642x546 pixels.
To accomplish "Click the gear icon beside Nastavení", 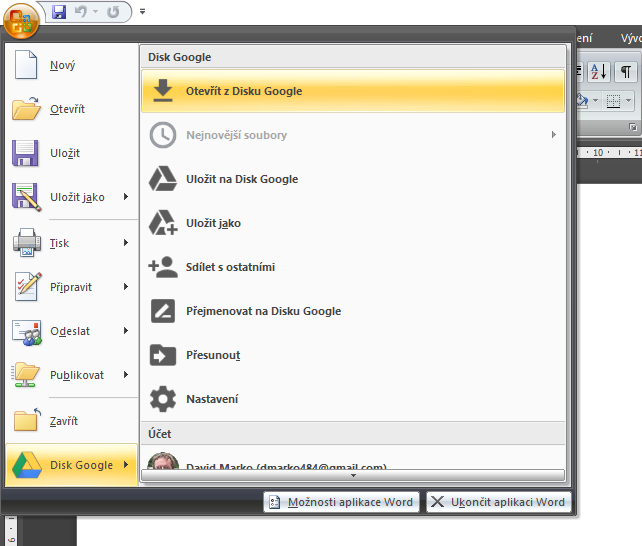I will tap(163, 399).
